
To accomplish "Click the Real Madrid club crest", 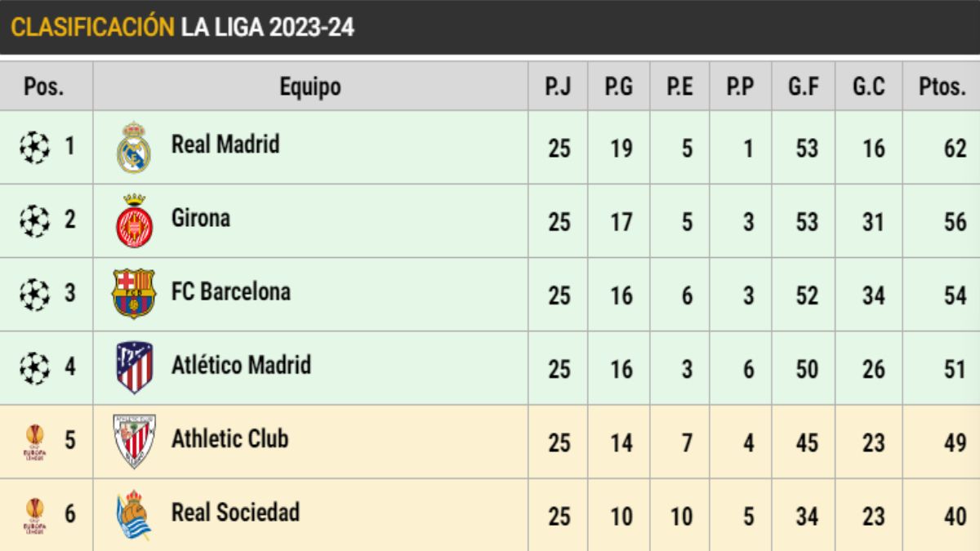I will [x=133, y=148].
